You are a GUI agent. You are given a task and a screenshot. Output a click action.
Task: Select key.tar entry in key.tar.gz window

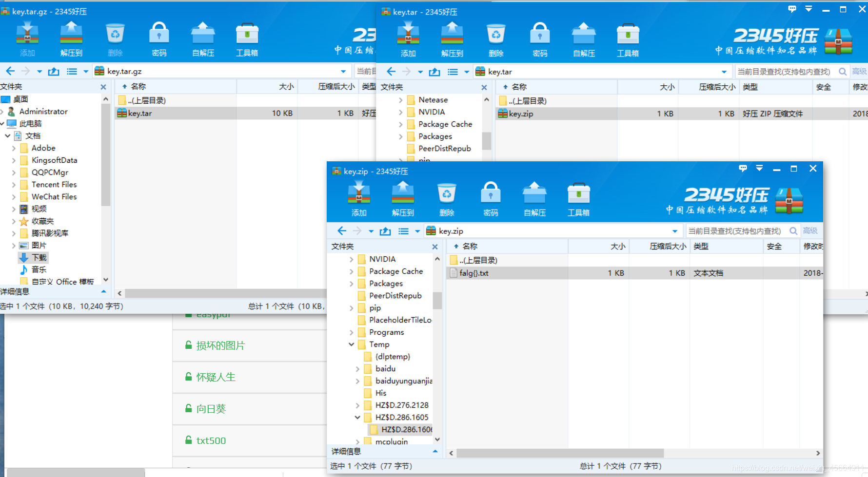[x=245, y=114]
